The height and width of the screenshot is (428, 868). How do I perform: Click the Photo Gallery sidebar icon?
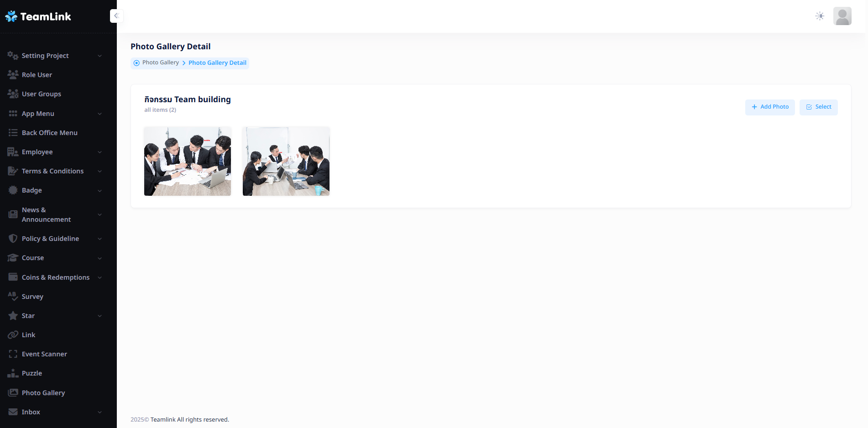click(x=13, y=393)
